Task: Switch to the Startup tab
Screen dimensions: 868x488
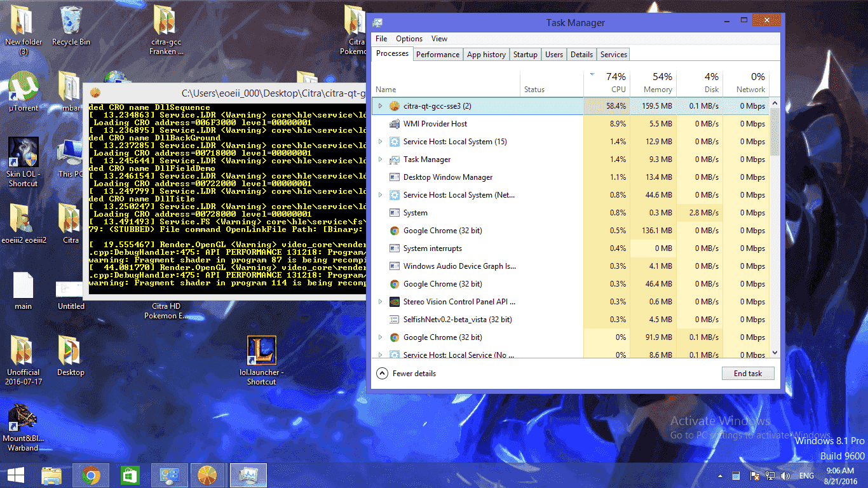Action: (526, 55)
